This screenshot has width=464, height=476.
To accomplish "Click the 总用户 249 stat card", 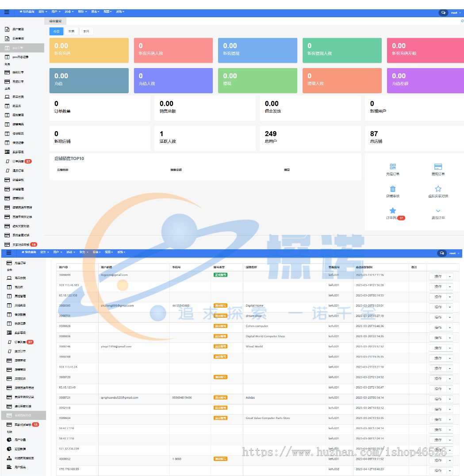I will point(310,138).
